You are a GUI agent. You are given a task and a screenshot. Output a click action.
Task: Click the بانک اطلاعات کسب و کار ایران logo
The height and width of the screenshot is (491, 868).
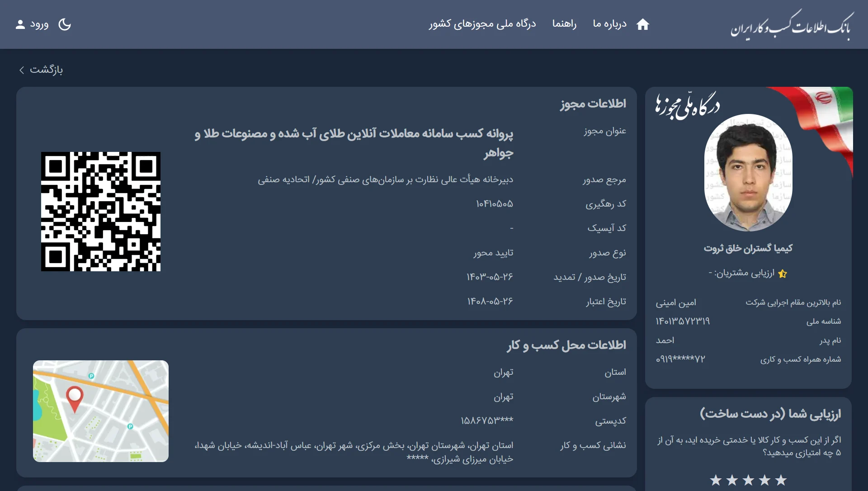tap(792, 25)
